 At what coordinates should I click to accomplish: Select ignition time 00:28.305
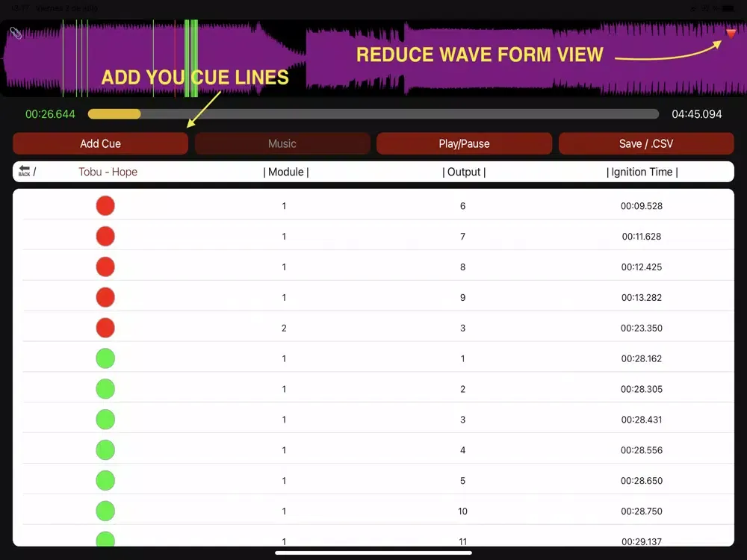click(x=641, y=389)
